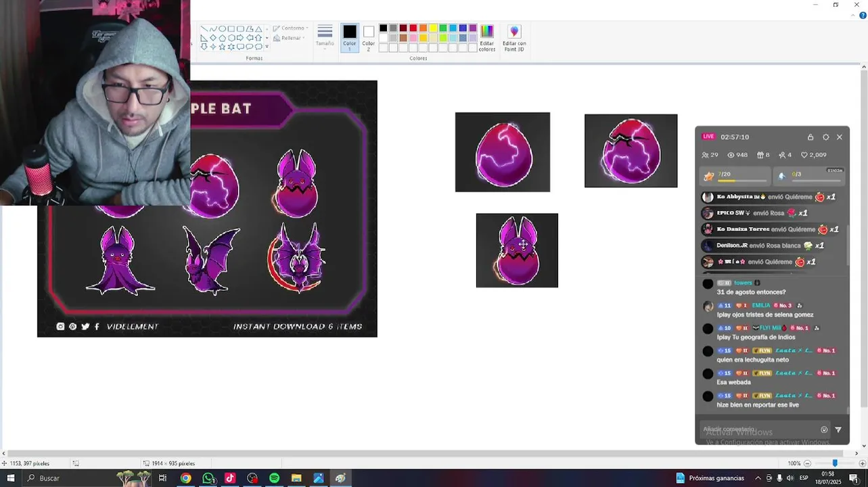
Task: Select the four-point star shape
Action: point(213,47)
